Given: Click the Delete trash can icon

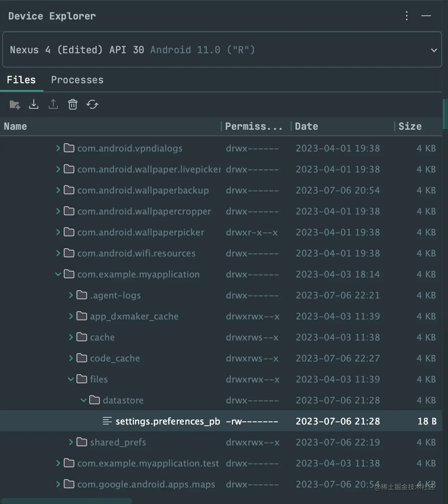Looking at the screenshot, I should coord(73,104).
